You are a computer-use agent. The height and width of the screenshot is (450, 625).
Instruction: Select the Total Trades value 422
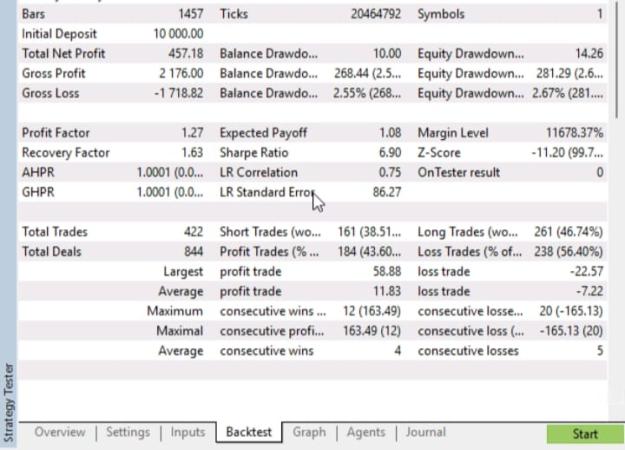pyautogui.click(x=193, y=232)
